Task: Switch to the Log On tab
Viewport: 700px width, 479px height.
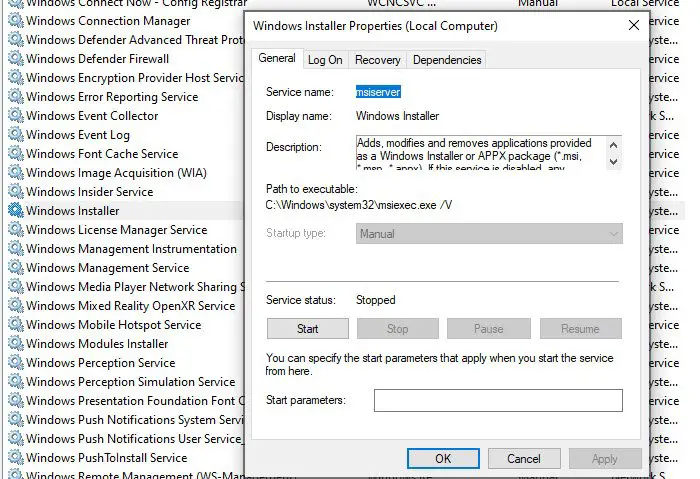Action: tap(325, 60)
